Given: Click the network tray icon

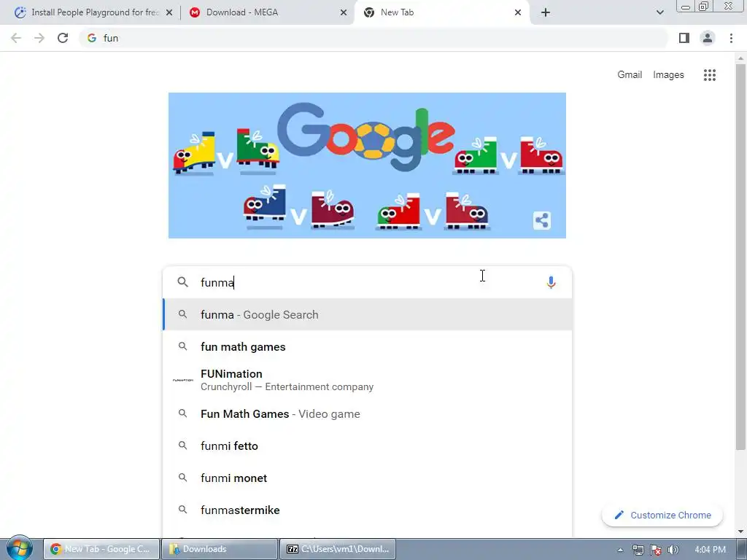Looking at the screenshot, I should 638,550.
